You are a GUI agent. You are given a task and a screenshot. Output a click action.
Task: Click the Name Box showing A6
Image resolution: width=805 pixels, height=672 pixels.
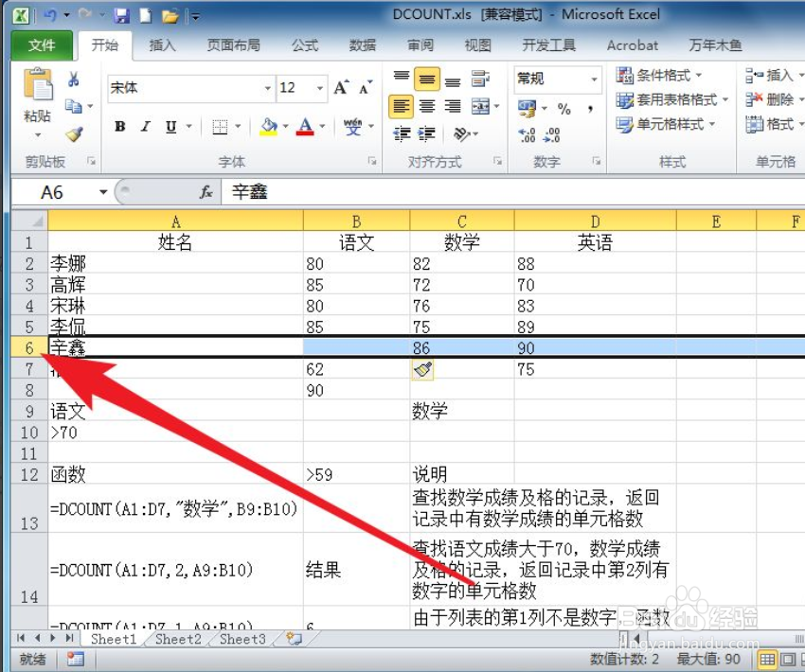[52, 191]
